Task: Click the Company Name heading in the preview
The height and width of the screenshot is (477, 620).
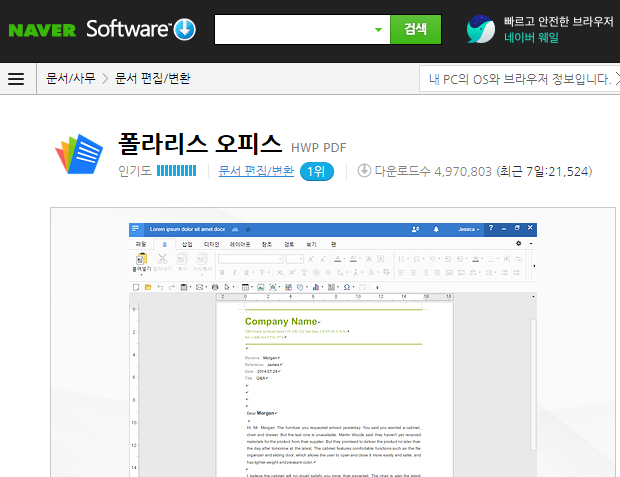Action: (x=282, y=322)
